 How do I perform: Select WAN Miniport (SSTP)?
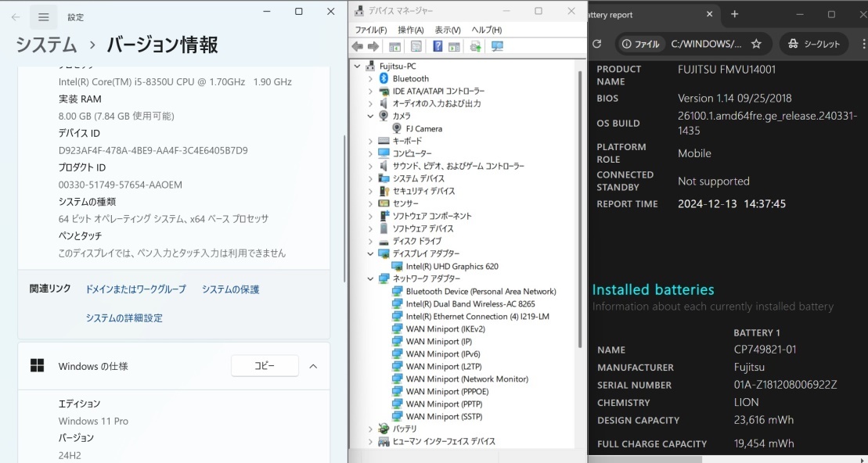tap(444, 417)
